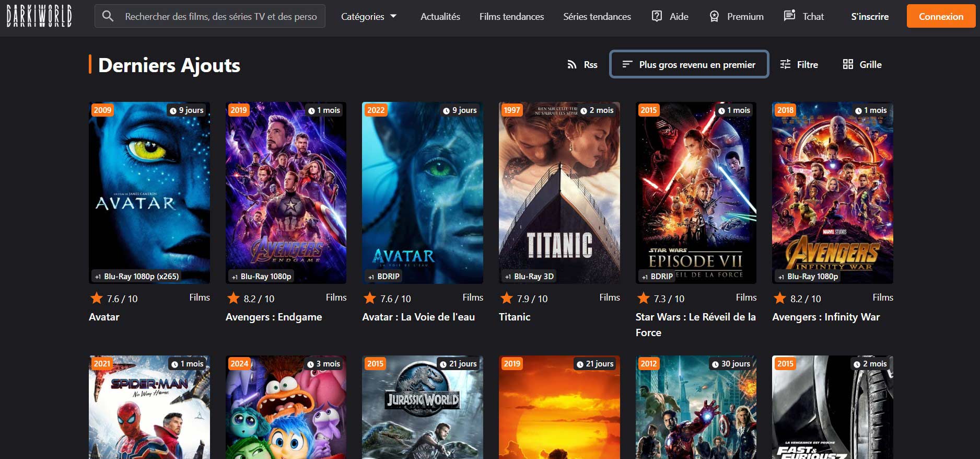Click the BDRIP badge on Star Wars poster
Viewport: 980px width, 459px height.
[657, 276]
